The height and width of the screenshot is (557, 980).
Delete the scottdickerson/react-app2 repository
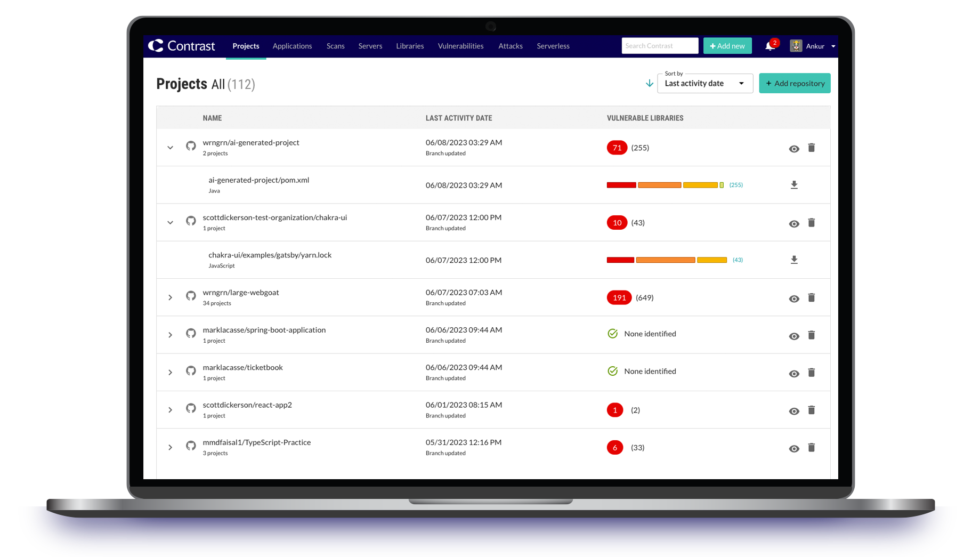[x=812, y=410]
